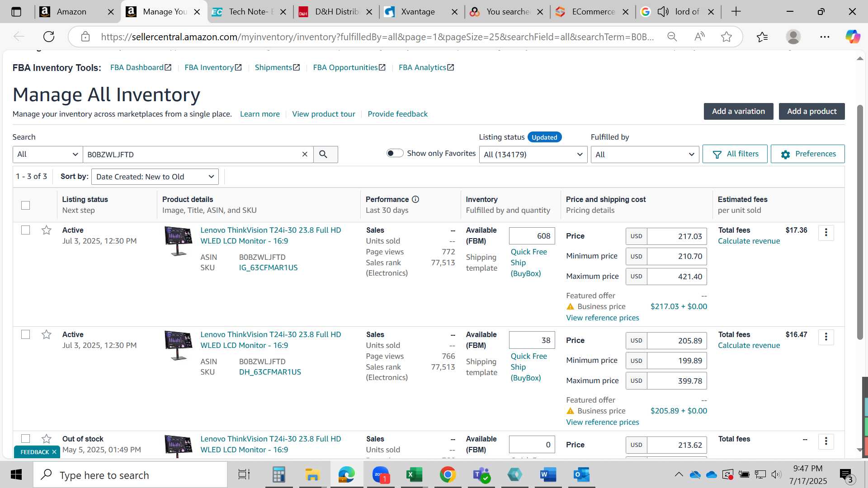868x488 pixels.
Task: Clear the search term with the X icon
Action: point(305,155)
